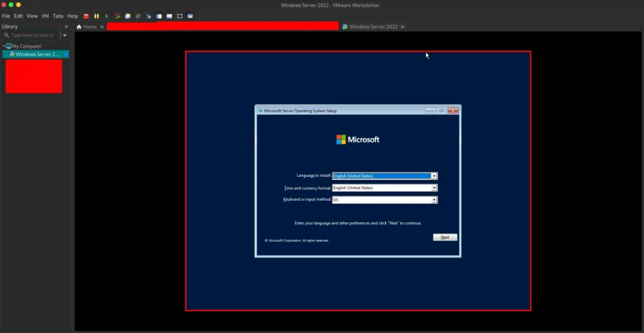Screen dimensions: 644x333
Task: Restart the guest with the red-green arrows icon
Action: pos(118,16)
